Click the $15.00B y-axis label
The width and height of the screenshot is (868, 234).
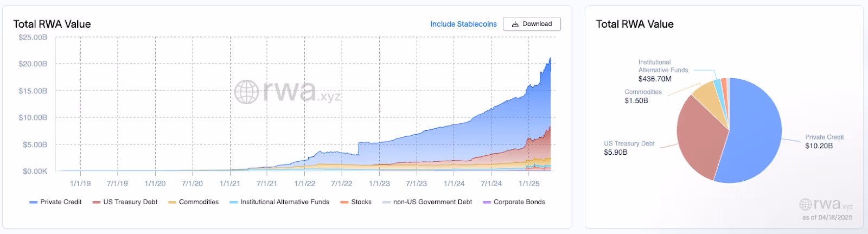33,91
